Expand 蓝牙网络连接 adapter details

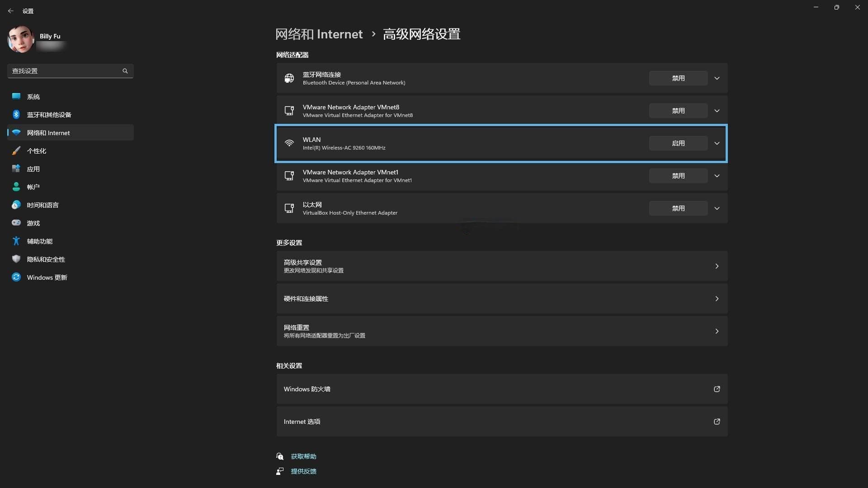click(717, 78)
